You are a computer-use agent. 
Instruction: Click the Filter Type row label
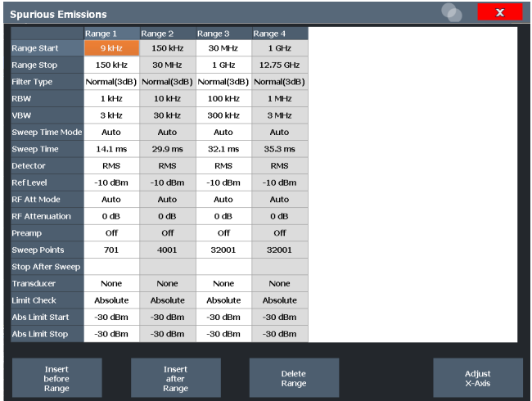click(x=47, y=82)
